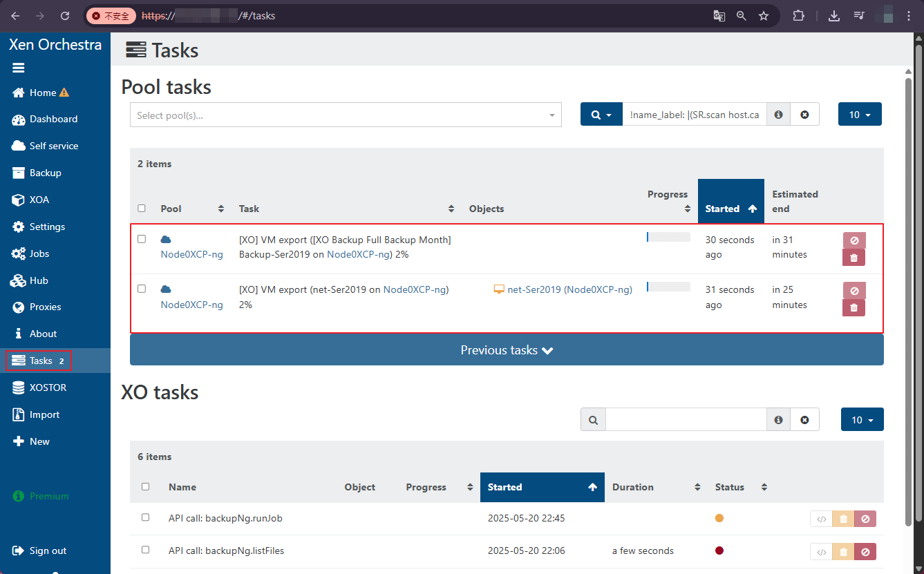The width and height of the screenshot is (924, 574).
Task: Clear the XO tasks filter
Action: coord(804,419)
